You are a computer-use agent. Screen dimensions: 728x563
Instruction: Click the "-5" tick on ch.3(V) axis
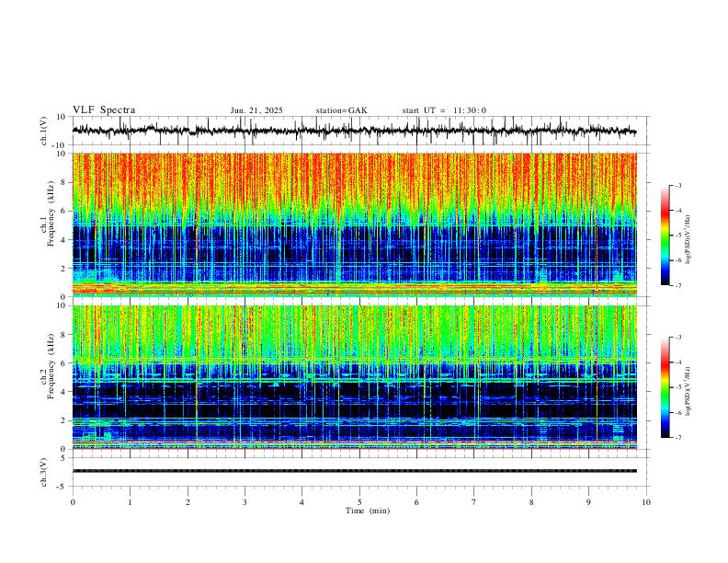coord(63,487)
